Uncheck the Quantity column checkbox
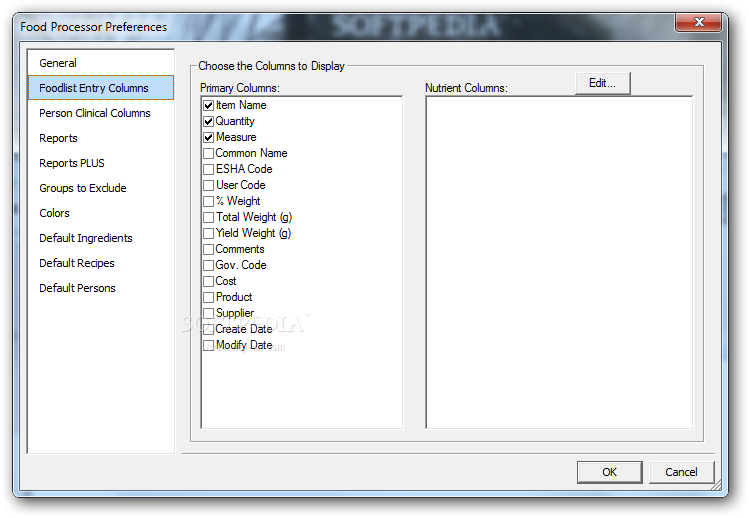The width and height of the screenshot is (749, 518). click(208, 121)
